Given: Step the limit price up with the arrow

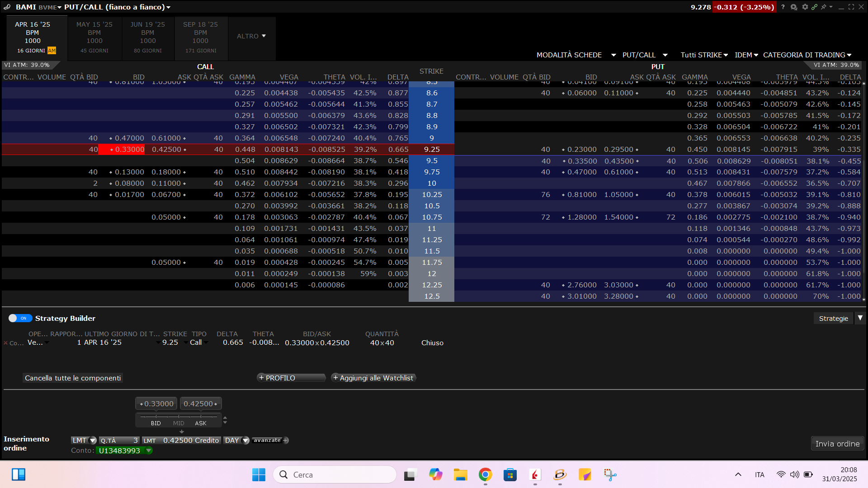Looking at the screenshot, I should [x=225, y=418].
